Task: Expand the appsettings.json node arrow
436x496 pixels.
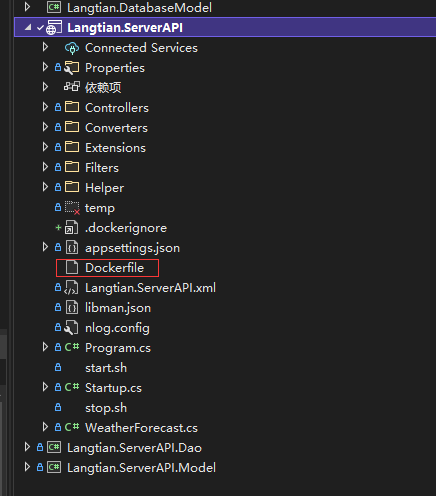Action: tap(45, 247)
